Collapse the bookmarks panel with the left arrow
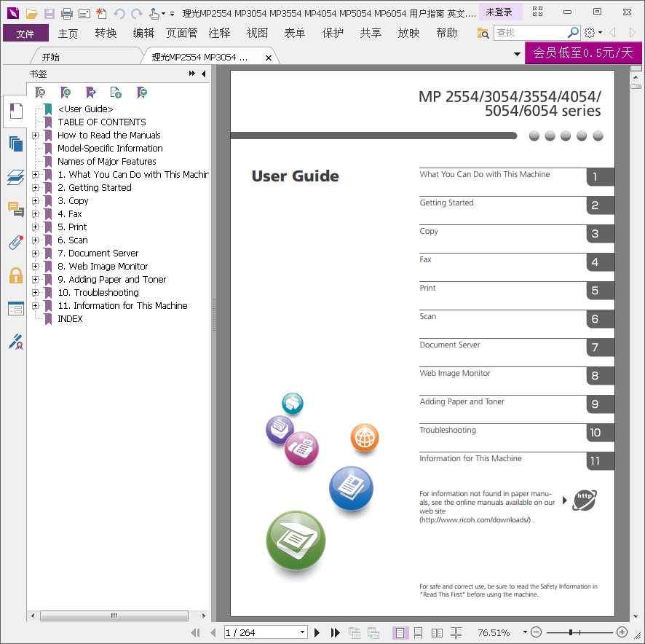This screenshot has width=645, height=644. 203,74
